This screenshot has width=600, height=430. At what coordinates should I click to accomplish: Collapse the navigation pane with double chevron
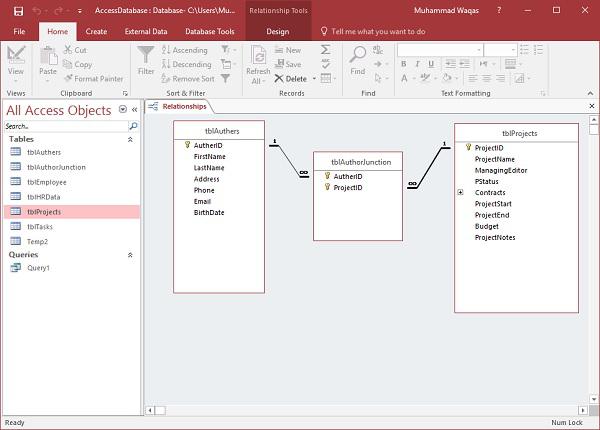point(135,109)
